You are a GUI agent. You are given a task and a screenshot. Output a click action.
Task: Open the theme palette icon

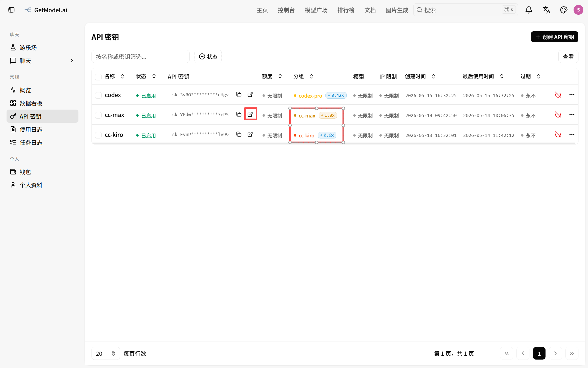(564, 10)
